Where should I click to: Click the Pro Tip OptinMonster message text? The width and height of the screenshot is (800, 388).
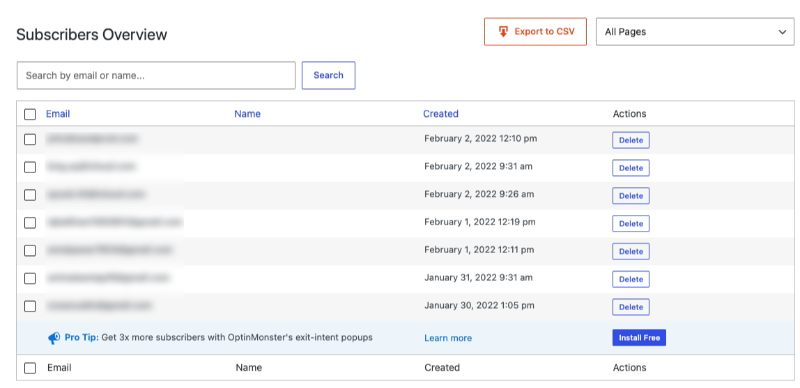click(237, 337)
